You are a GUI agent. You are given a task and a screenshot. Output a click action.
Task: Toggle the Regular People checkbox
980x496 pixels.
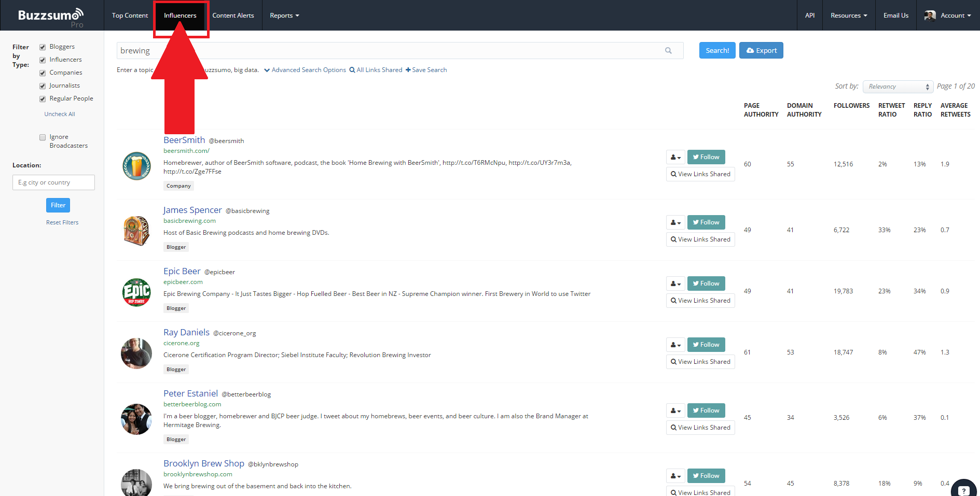(x=43, y=99)
